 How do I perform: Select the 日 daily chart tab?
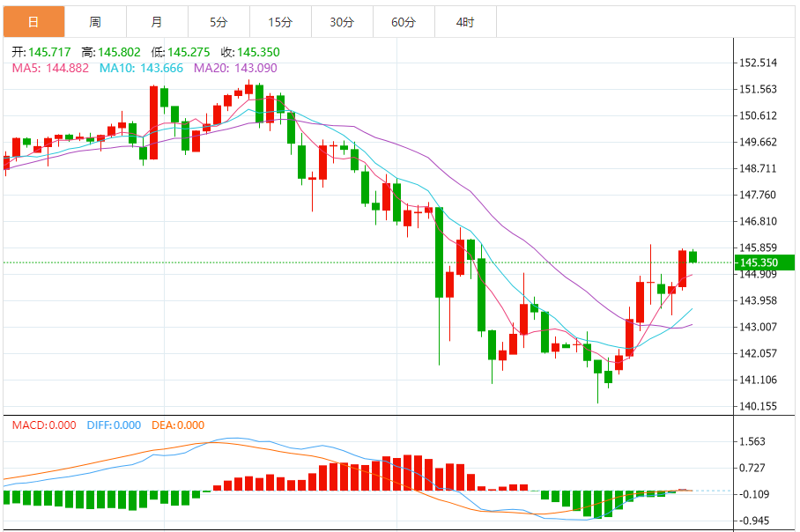[33, 22]
